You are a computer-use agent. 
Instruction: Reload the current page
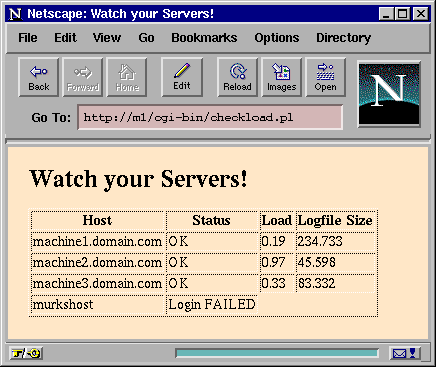click(237, 77)
